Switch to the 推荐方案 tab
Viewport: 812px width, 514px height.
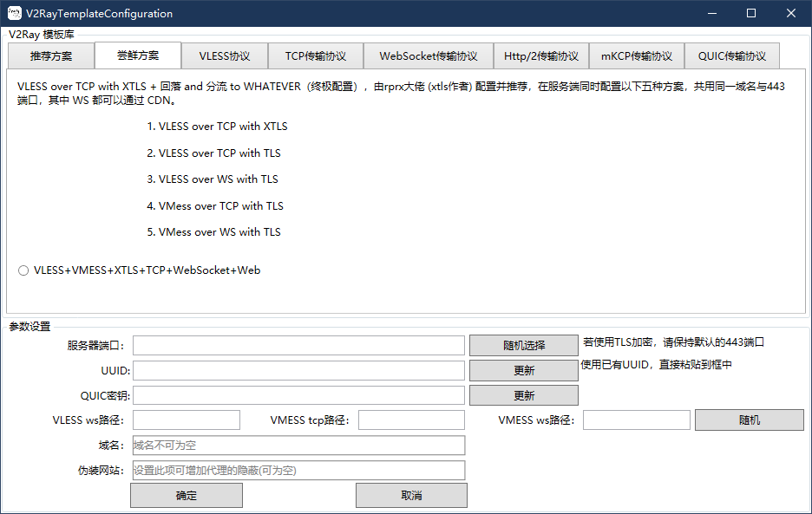(50, 56)
